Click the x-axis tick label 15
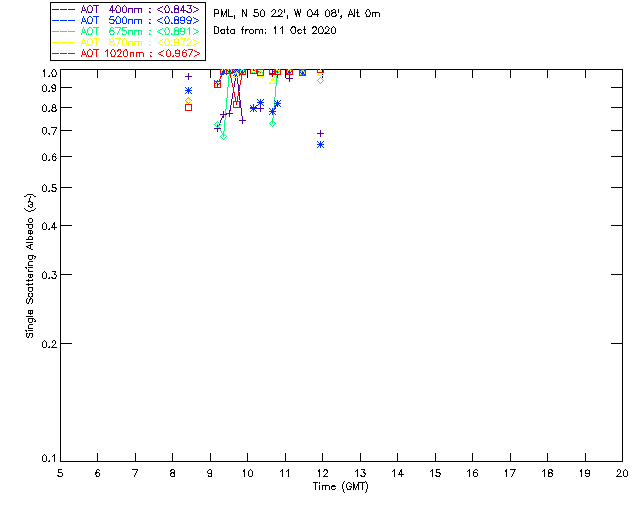 [435, 473]
